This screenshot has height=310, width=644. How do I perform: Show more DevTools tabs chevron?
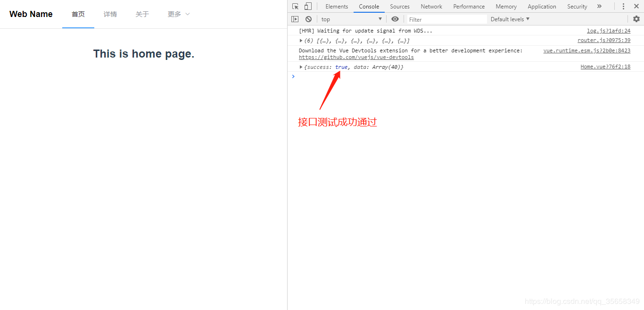click(599, 6)
